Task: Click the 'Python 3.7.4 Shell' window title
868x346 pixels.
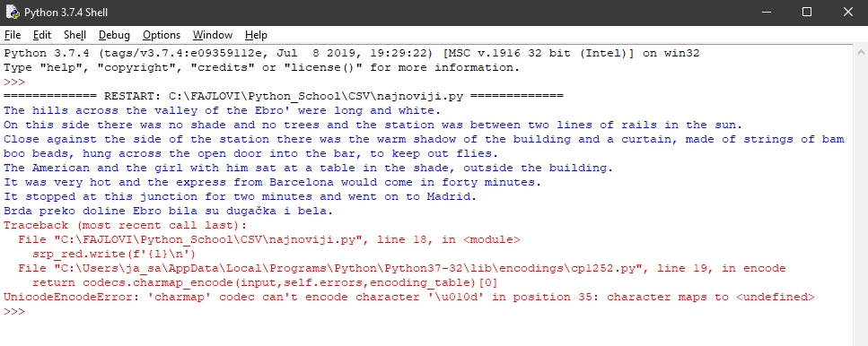Action: point(66,13)
